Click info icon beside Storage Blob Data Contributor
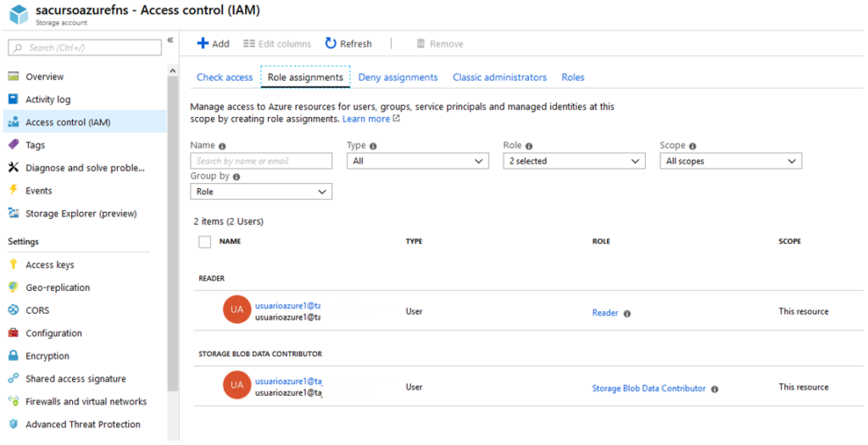 715,389
